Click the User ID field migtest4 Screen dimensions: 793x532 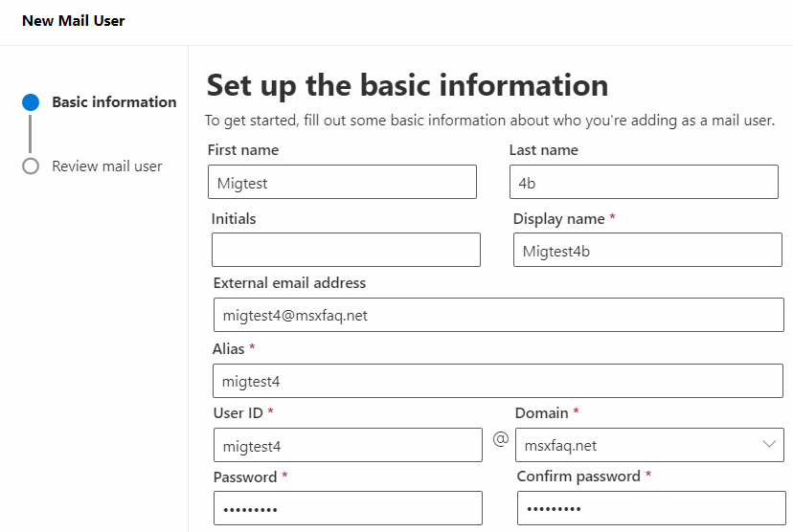click(348, 445)
